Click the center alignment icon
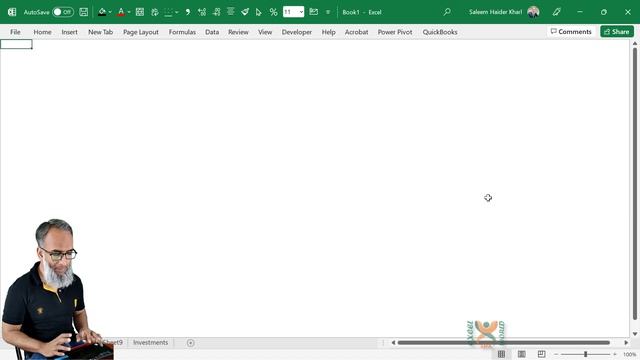 tap(231, 12)
